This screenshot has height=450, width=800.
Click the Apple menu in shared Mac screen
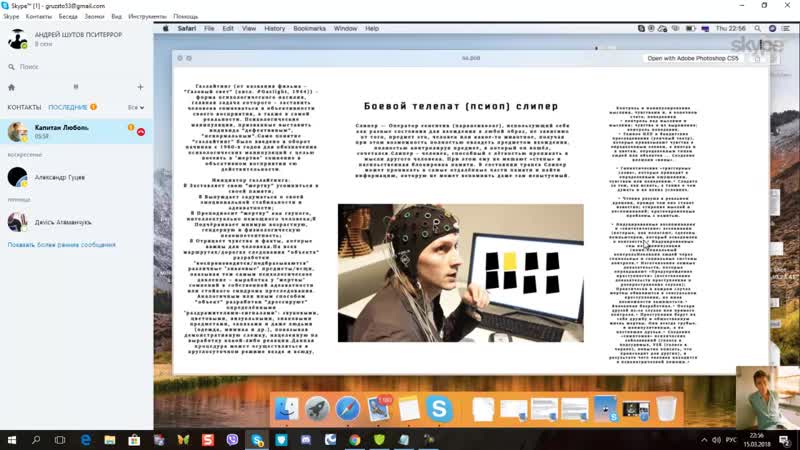pos(165,29)
